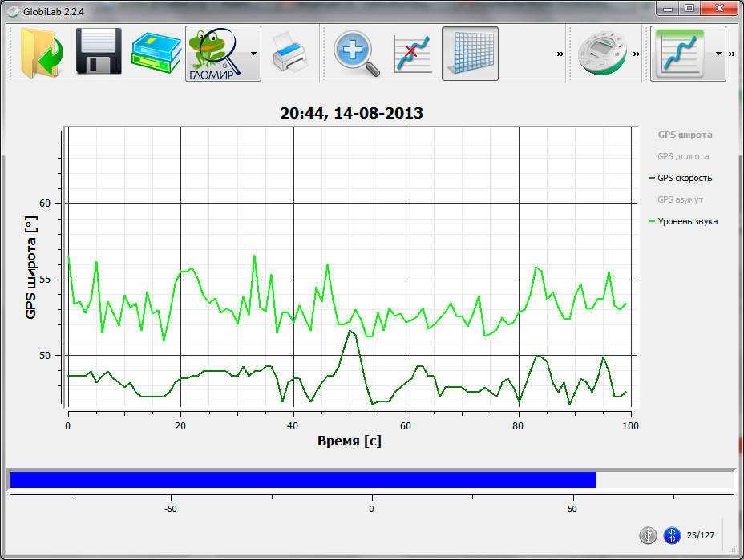The height and width of the screenshot is (560, 744).
Task: Open the data logger device icon
Action: [x=603, y=54]
